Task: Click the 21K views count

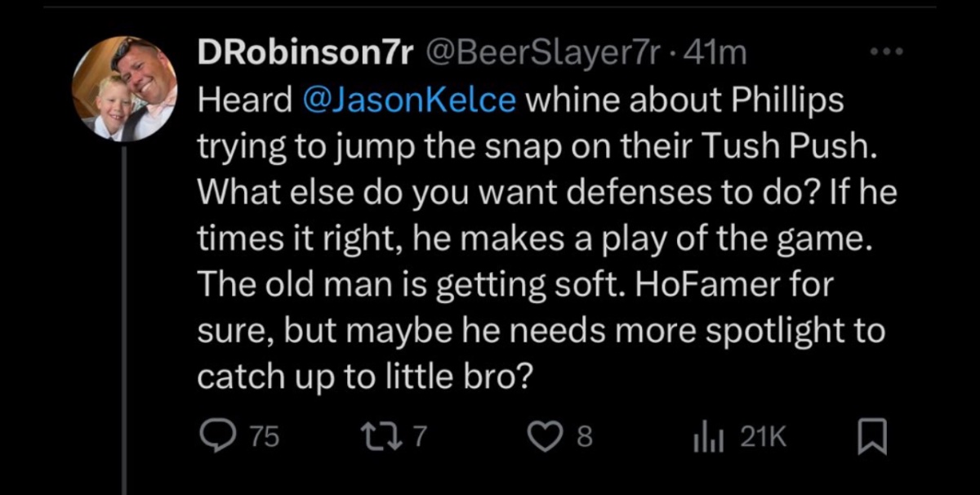Action: click(762, 439)
